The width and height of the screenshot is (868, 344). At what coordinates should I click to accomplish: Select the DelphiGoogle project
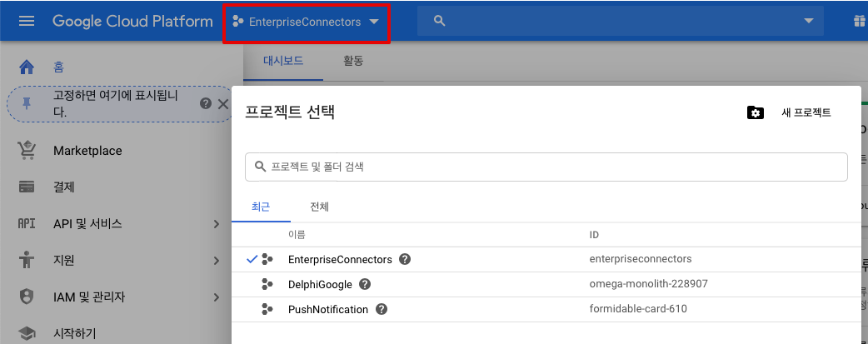tap(320, 285)
